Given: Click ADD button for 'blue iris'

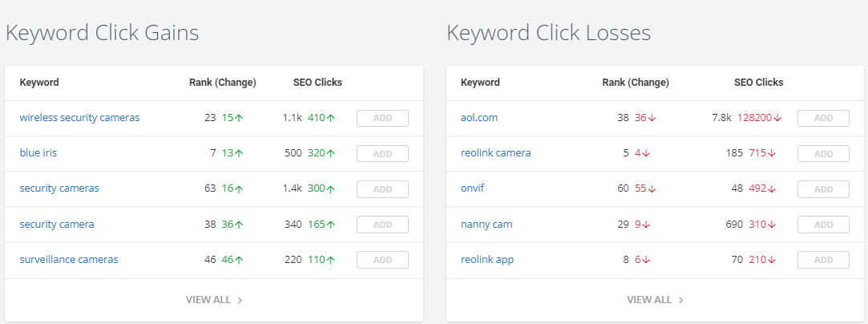Looking at the screenshot, I should (382, 153).
